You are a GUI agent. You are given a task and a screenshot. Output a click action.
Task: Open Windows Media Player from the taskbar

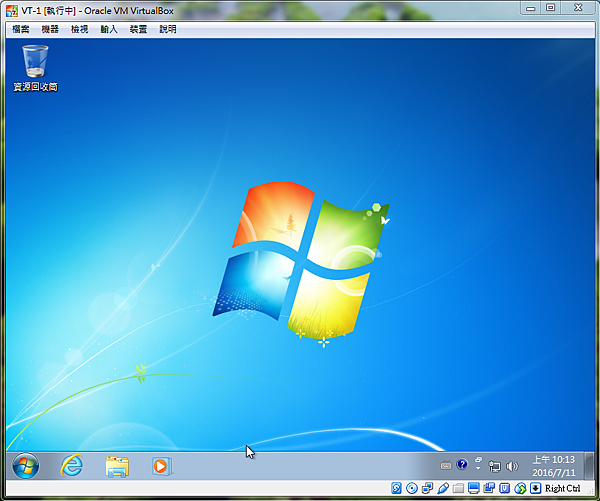coord(162,466)
